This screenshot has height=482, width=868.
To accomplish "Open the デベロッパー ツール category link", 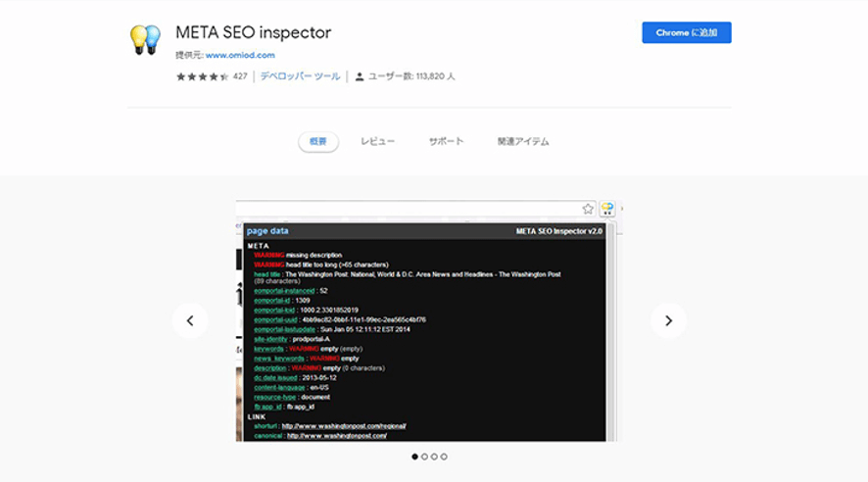I will [x=300, y=76].
